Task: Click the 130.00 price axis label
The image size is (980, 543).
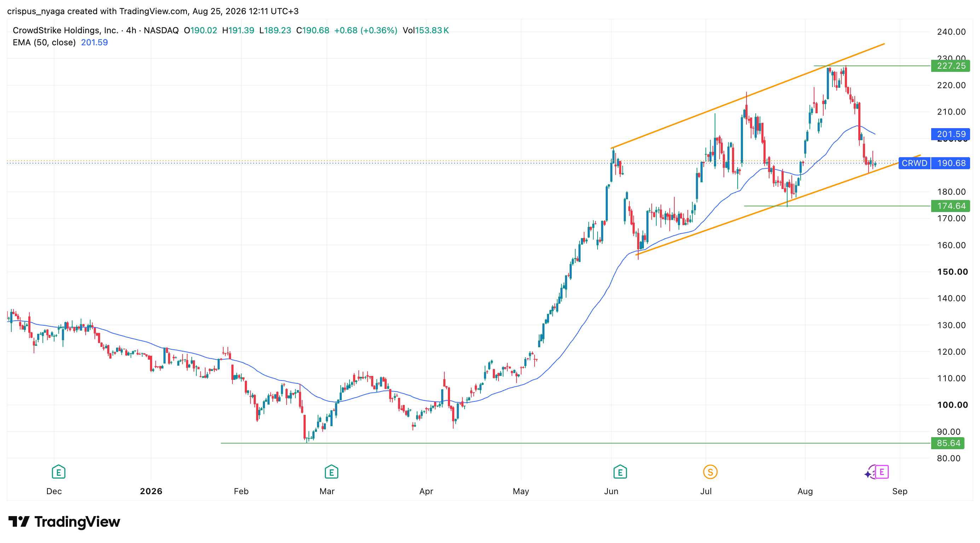Action: point(951,325)
